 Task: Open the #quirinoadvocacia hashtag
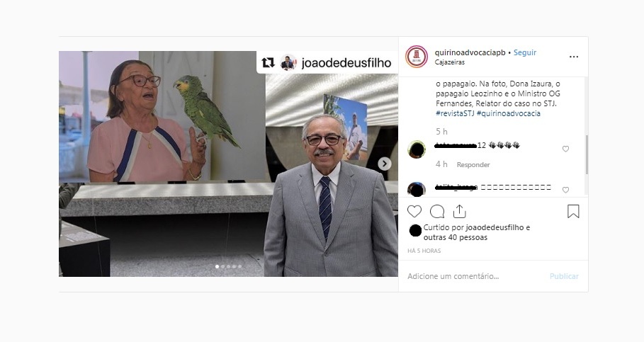click(509, 113)
